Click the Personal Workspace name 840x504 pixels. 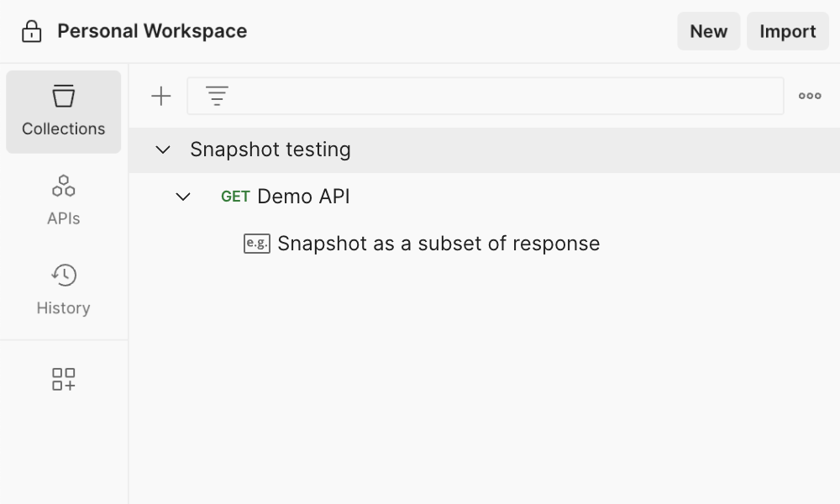[151, 30]
